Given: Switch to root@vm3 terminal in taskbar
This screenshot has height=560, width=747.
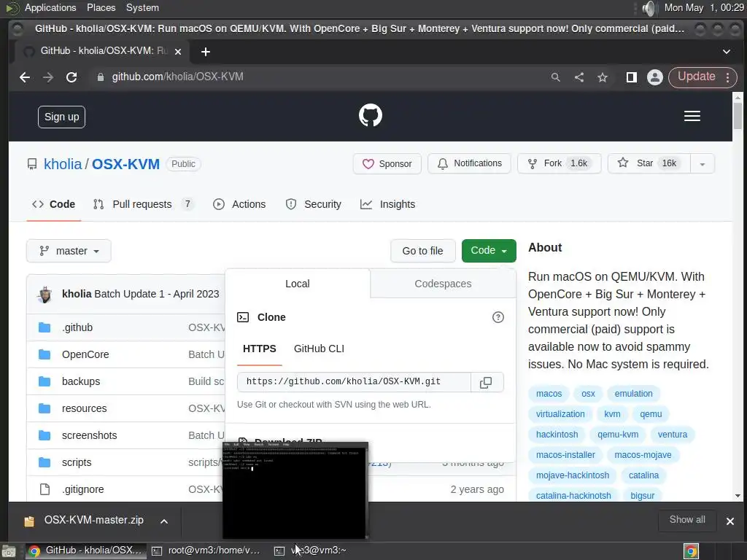Looking at the screenshot, I should 206,551.
